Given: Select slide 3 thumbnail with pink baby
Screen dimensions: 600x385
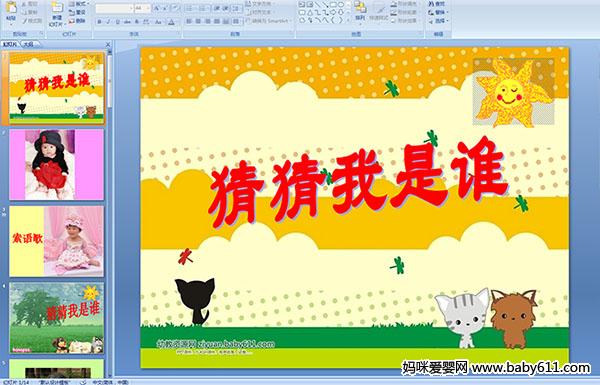Looking at the screenshot, I should tap(57, 241).
